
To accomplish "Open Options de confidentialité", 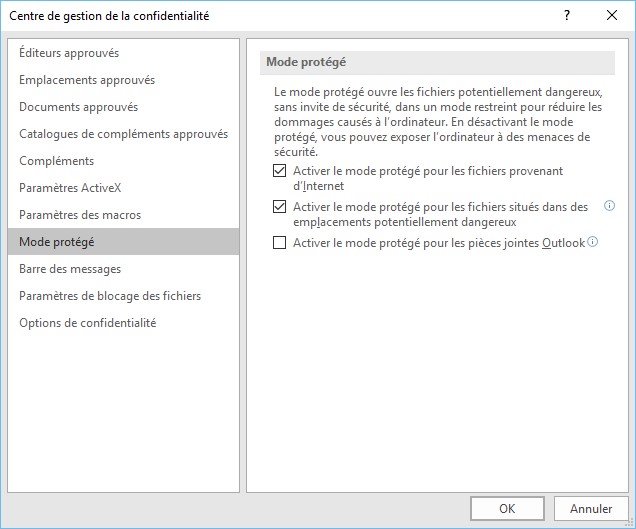I will click(87, 323).
